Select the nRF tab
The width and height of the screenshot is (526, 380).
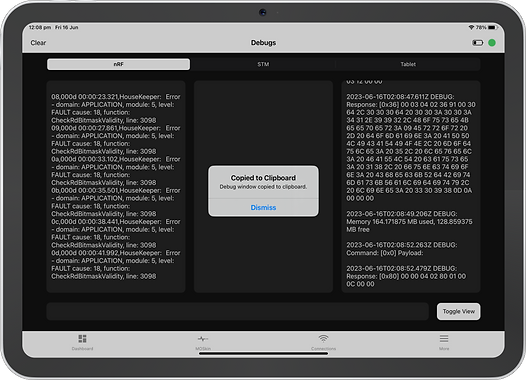tap(118, 64)
